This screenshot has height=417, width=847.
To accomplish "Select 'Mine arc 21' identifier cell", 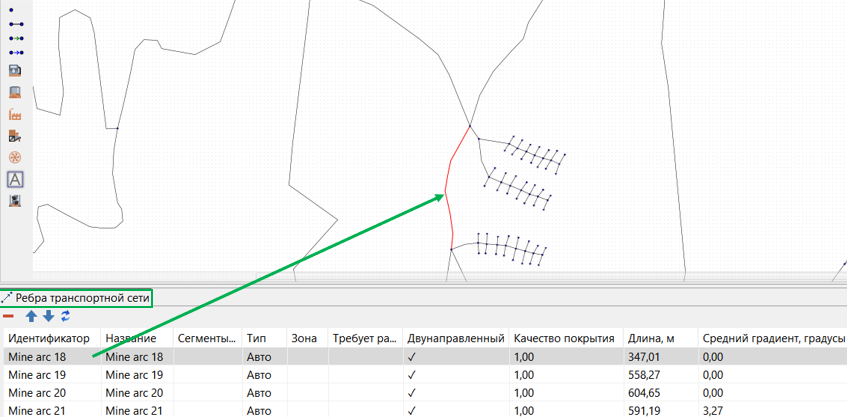I will coord(52,411).
